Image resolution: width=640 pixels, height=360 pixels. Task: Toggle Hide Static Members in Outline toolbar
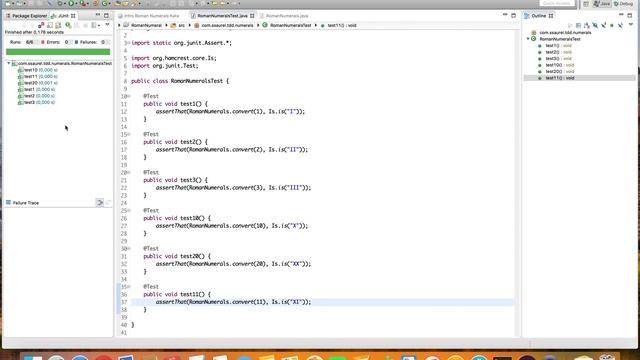(x=604, y=25)
